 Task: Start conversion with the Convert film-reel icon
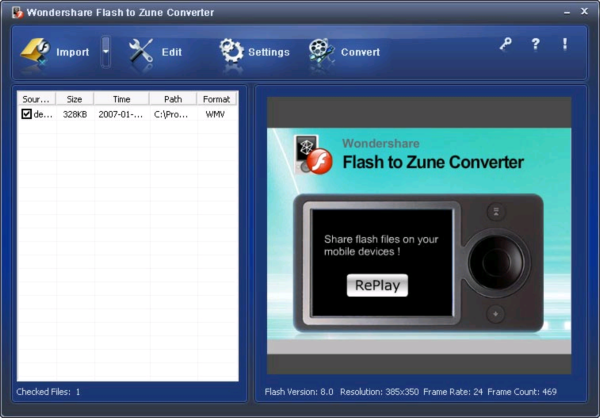point(321,51)
